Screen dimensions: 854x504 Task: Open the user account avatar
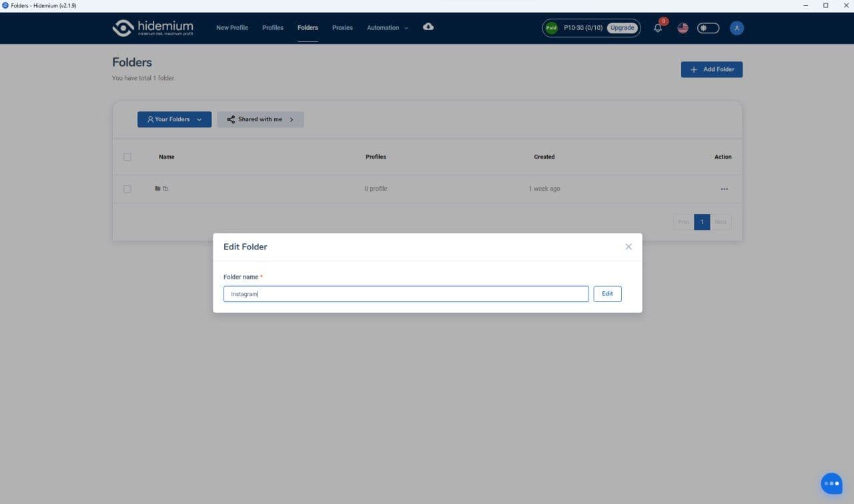tap(737, 28)
